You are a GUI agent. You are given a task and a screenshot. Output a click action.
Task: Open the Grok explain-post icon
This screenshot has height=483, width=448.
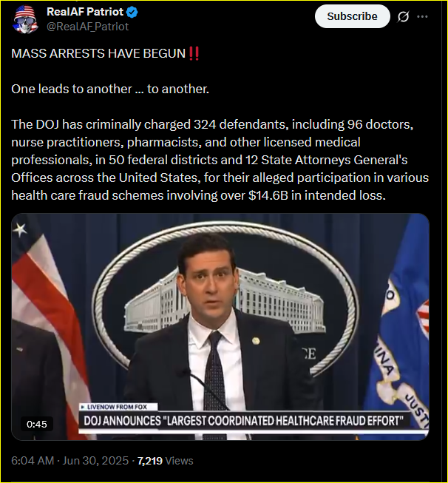click(x=403, y=16)
